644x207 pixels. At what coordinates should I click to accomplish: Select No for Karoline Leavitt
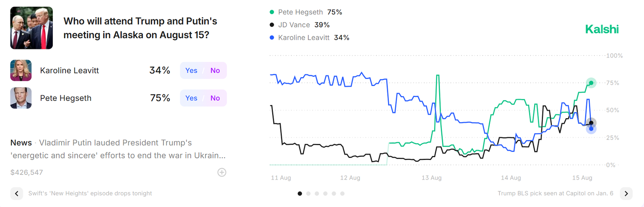tap(215, 71)
